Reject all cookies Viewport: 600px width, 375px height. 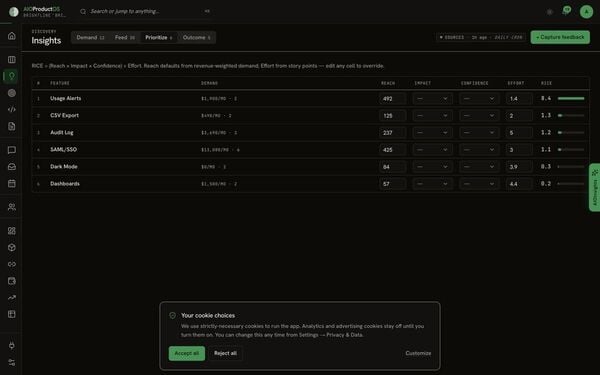(225, 353)
